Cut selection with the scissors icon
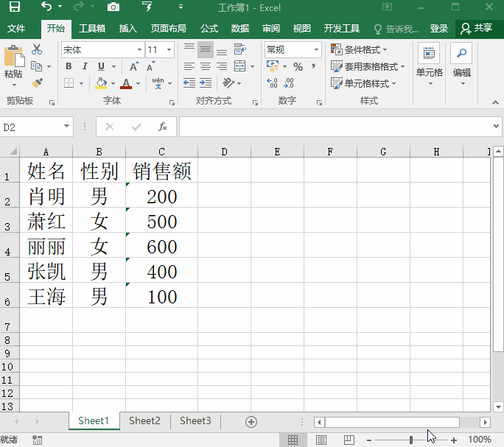This screenshot has width=504, height=447. point(37,49)
